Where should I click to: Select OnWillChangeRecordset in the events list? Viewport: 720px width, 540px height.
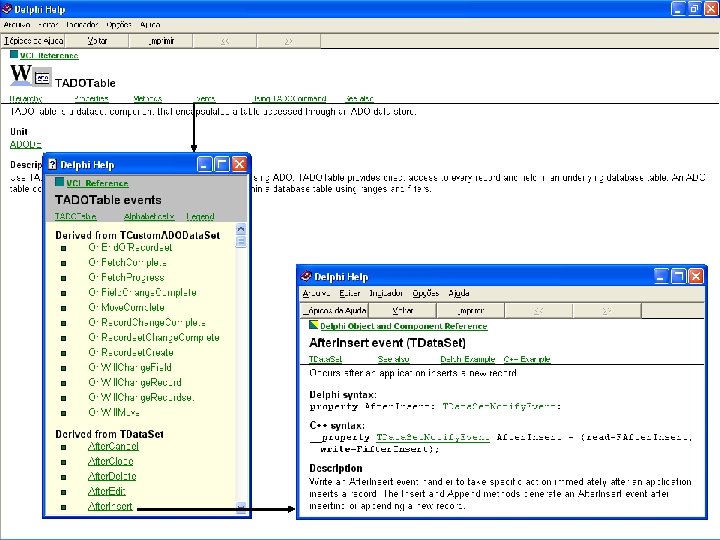[x=141, y=397]
